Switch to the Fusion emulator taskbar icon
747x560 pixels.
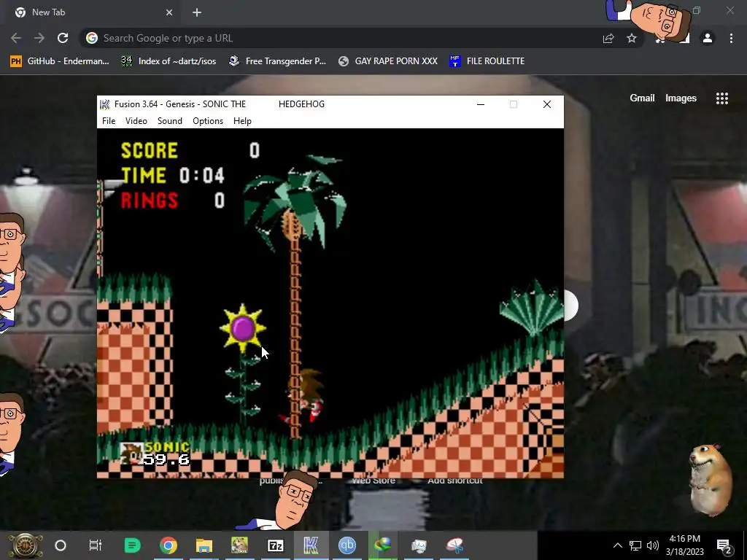point(311,545)
